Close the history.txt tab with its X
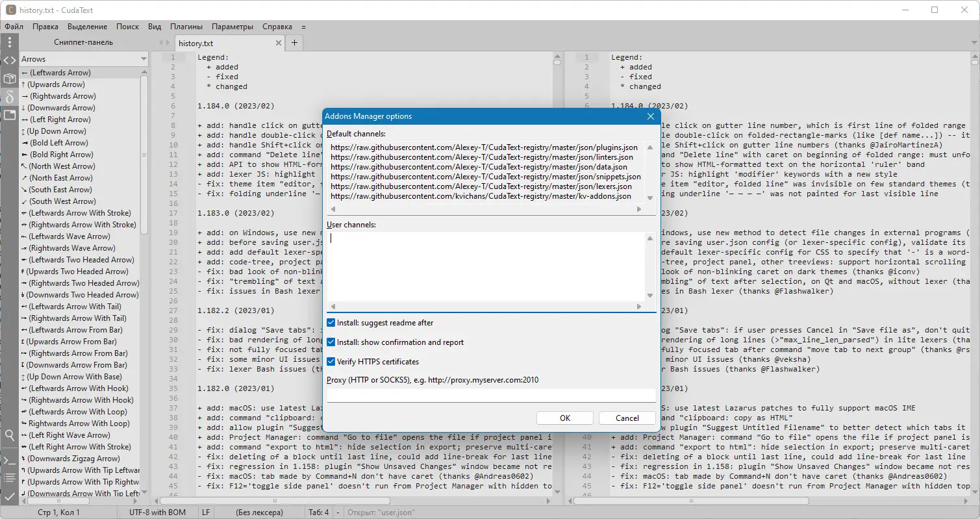 pos(279,43)
